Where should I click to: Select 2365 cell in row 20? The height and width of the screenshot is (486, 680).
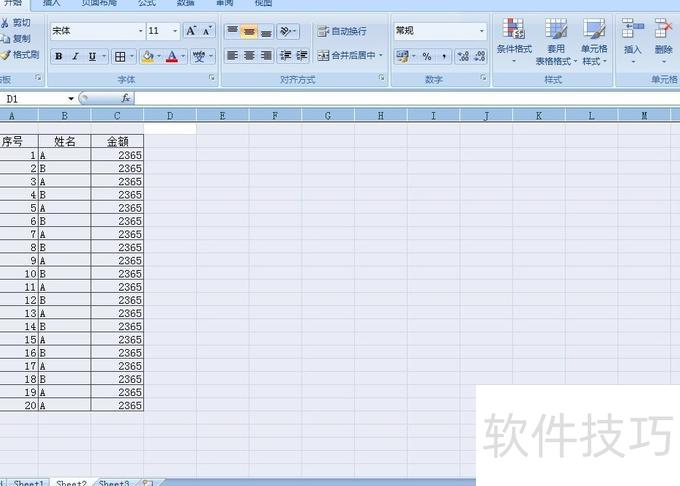[117, 405]
